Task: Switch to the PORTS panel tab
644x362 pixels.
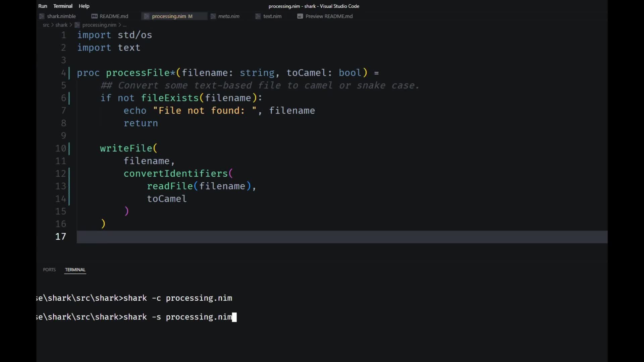Action: pyautogui.click(x=49, y=269)
